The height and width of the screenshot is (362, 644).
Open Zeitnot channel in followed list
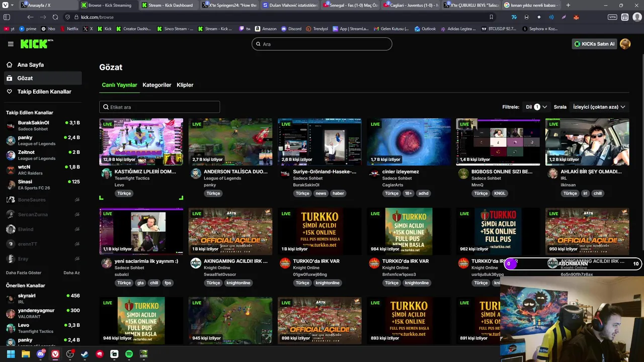point(42,155)
